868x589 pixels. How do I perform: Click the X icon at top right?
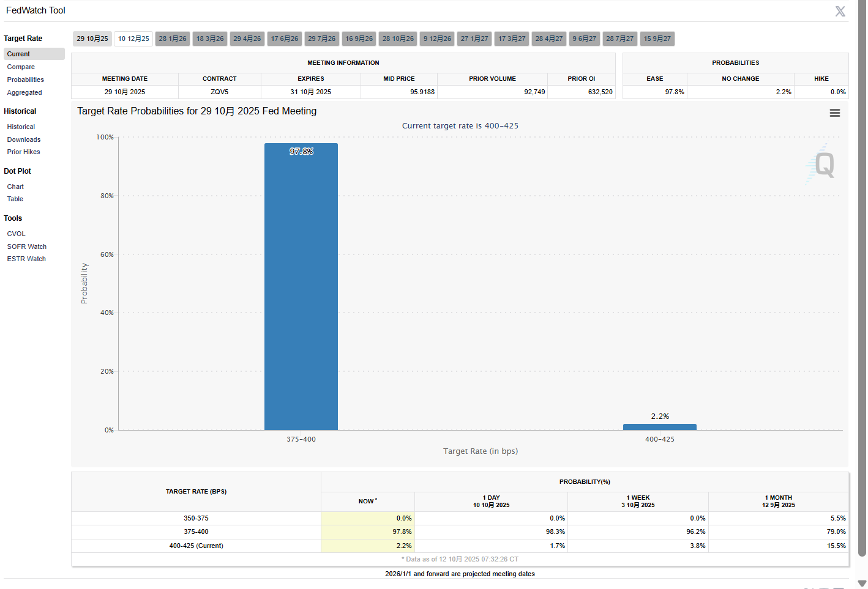[840, 12]
